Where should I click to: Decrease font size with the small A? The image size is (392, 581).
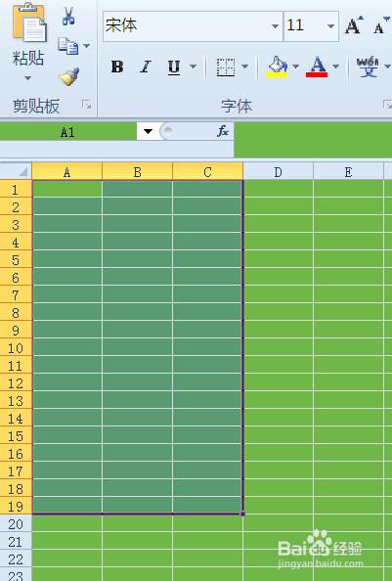[x=381, y=25]
